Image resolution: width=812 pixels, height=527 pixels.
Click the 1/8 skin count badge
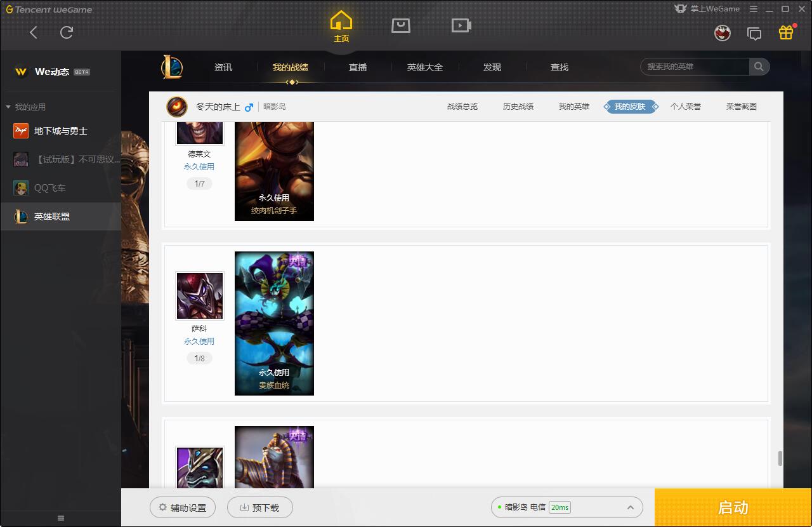point(199,358)
